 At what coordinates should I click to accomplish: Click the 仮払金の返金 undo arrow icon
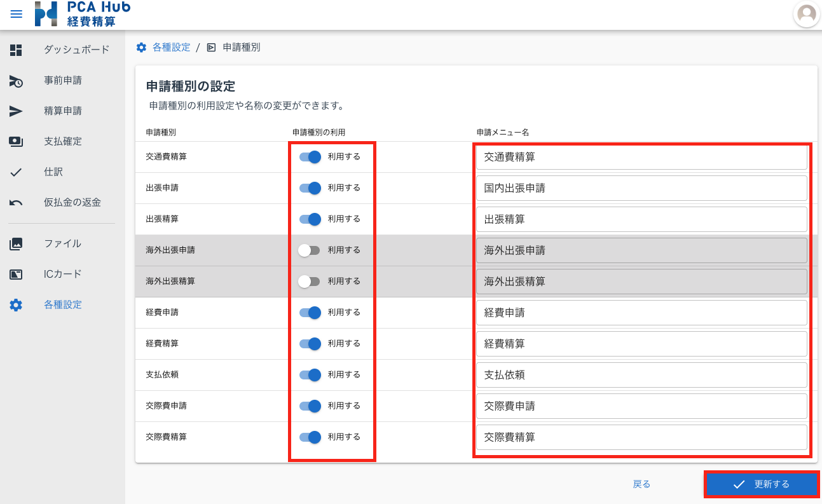(16, 203)
